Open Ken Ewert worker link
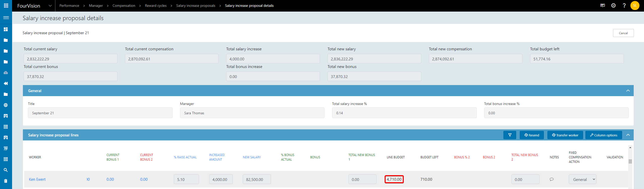The height and width of the screenshot is (189, 644). tap(37, 179)
